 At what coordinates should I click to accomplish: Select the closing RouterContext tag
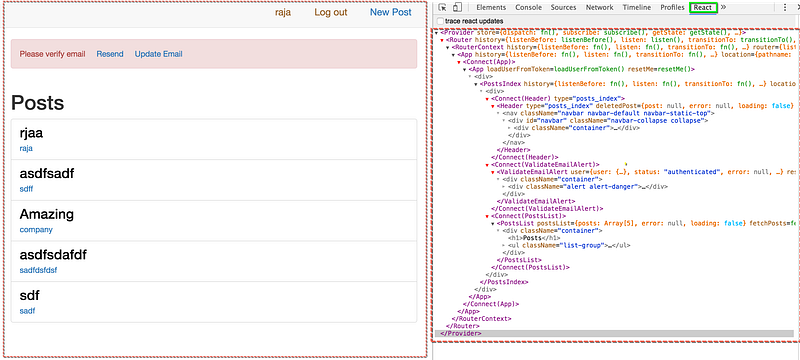pos(482,319)
